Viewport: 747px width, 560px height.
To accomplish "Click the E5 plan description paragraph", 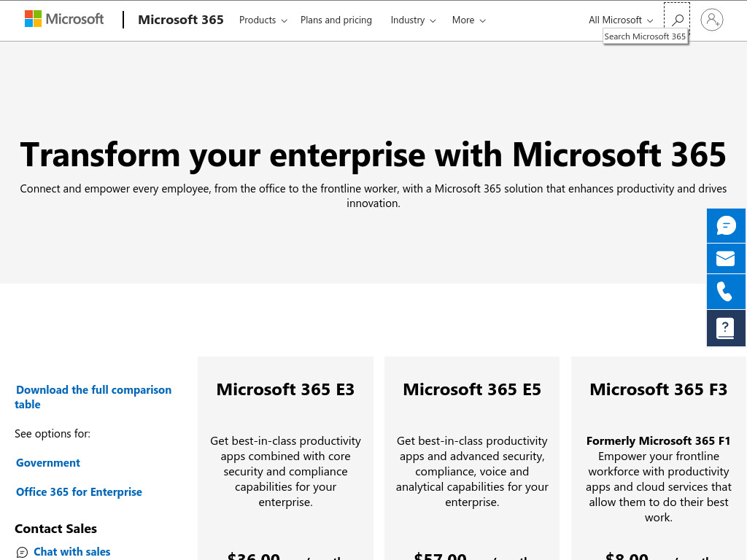I will coord(472,472).
